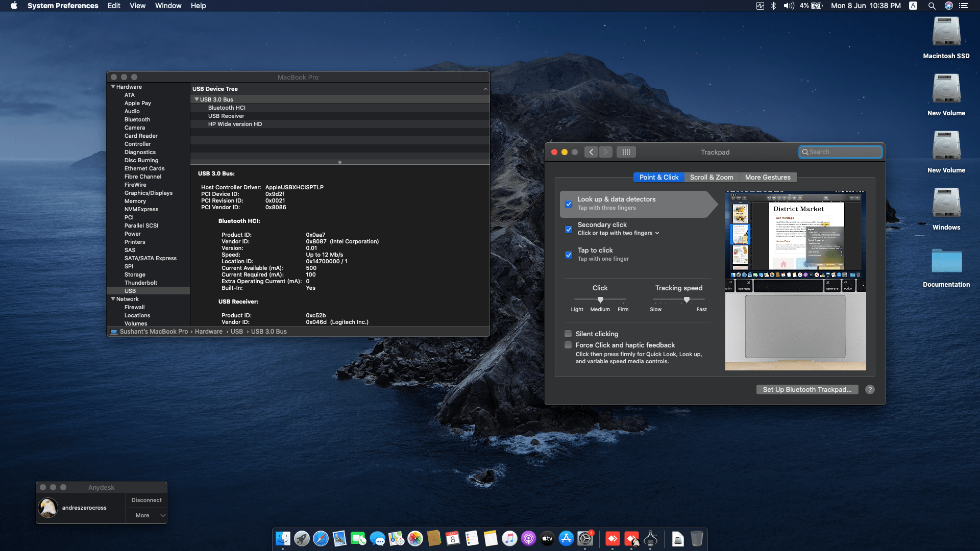Open Podcasts from the dock
Image resolution: width=980 pixels, height=551 pixels.
pos(528,539)
